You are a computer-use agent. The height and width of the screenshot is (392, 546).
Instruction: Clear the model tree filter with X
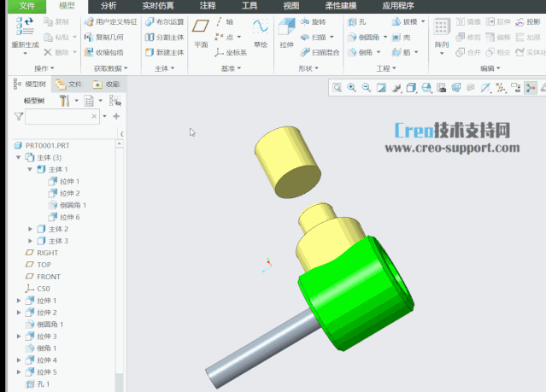[94, 116]
